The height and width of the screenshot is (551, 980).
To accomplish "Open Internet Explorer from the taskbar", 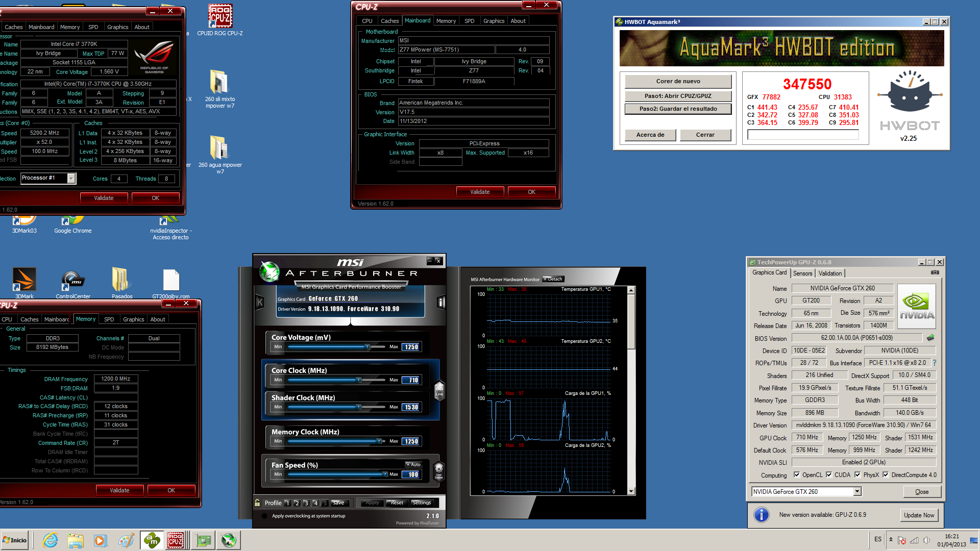I will (x=50, y=540).
